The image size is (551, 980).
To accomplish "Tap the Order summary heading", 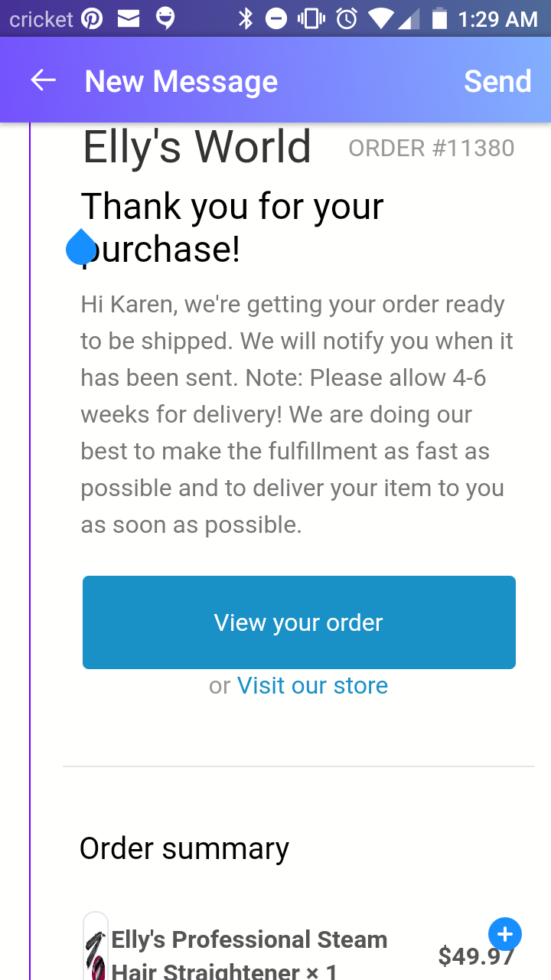I will click(x=184, y=848).
